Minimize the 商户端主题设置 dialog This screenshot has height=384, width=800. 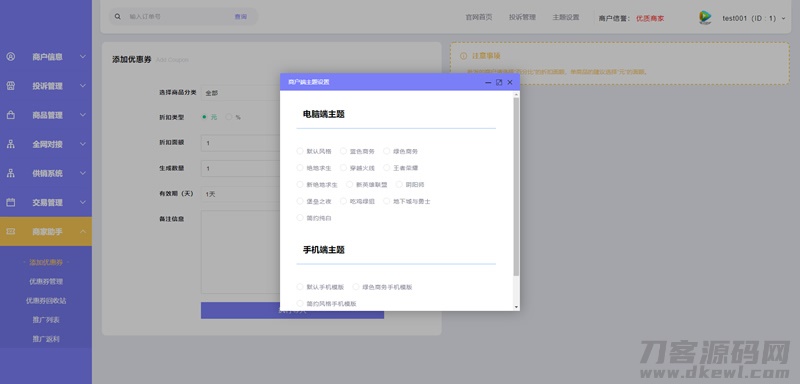[488, 82]
